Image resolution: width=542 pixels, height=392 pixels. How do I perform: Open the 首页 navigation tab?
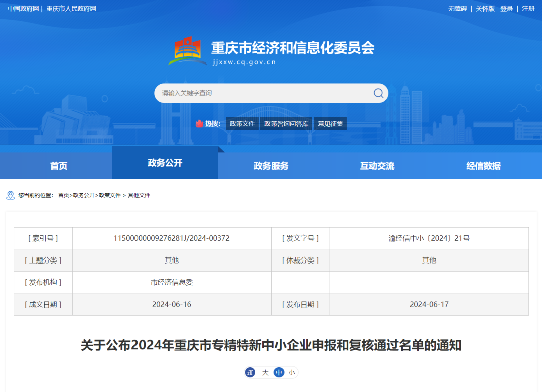[59, 166]
